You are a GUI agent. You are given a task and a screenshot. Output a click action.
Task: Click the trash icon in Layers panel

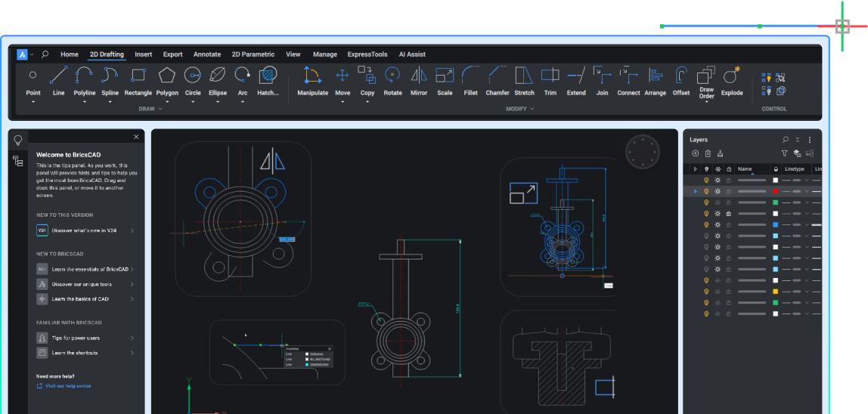click(708, 153)
